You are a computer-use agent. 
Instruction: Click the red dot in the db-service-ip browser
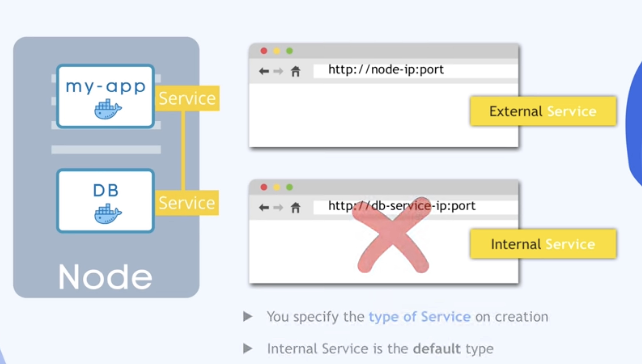tap(264, 187)
